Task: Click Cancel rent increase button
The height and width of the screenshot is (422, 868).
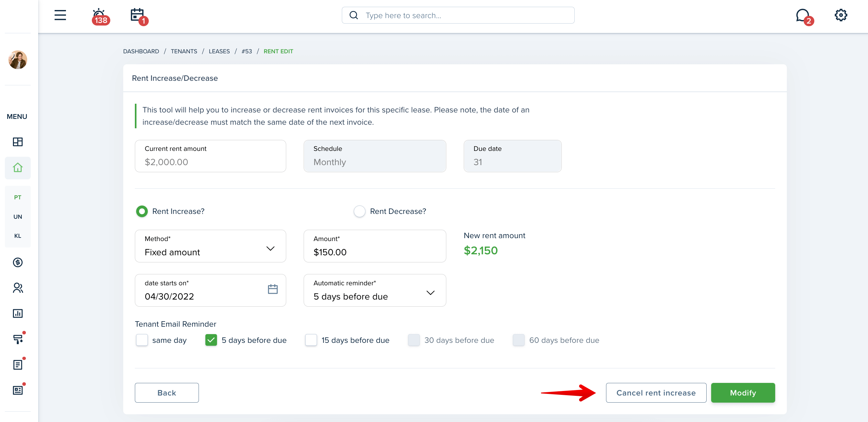Action: [656, 392]
